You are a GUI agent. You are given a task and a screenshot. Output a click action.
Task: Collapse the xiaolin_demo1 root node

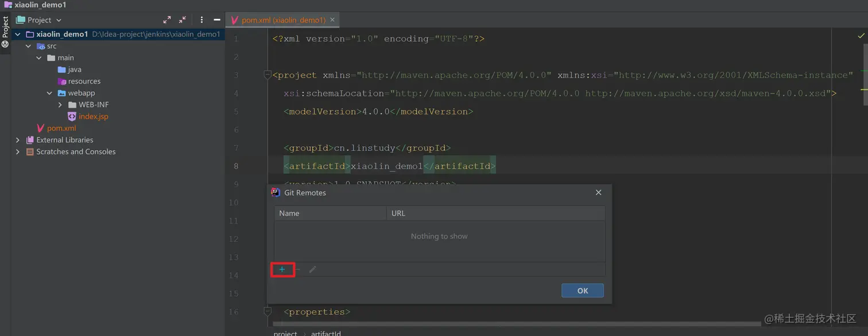click(x=18, y=34)
